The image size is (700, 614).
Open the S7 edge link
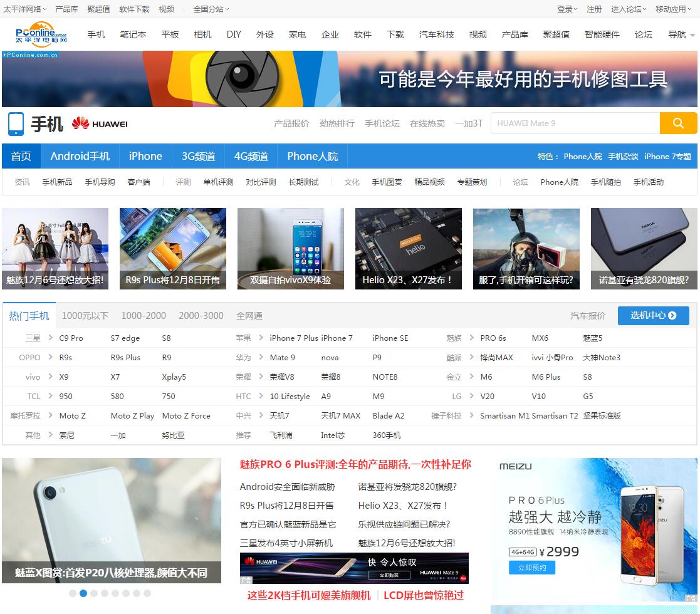125,338
